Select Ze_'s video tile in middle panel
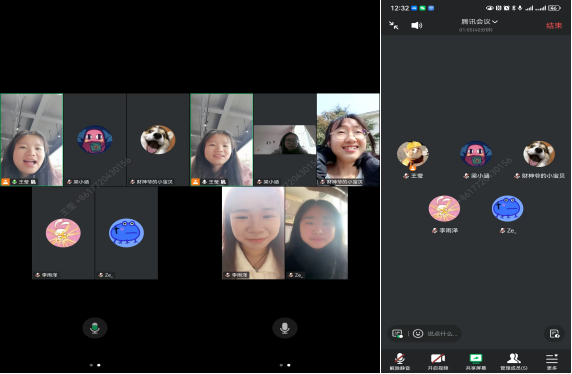This screenshot has width=572, height=374. tap(317, 233)
